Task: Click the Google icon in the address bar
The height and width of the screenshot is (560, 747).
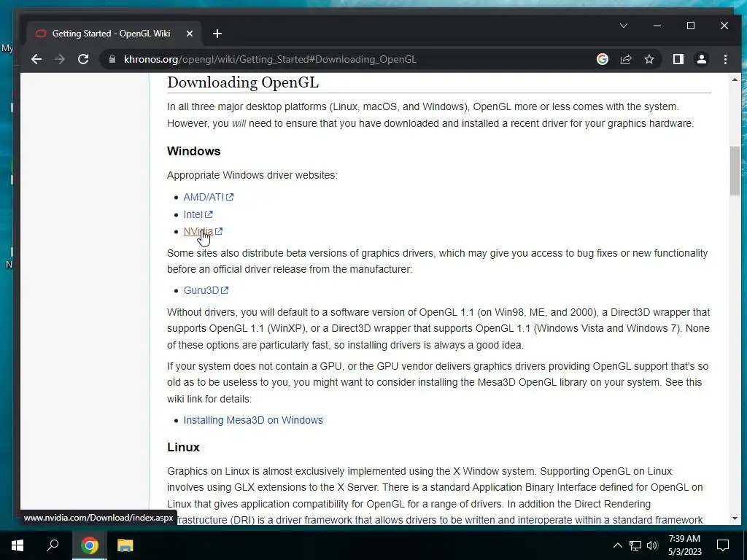Action: point(602,59)
